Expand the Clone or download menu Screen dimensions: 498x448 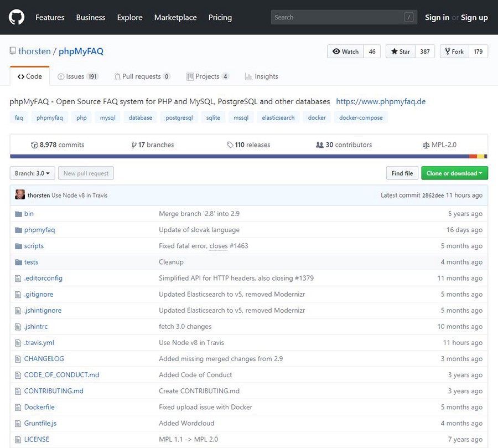[x=454, y=173]
